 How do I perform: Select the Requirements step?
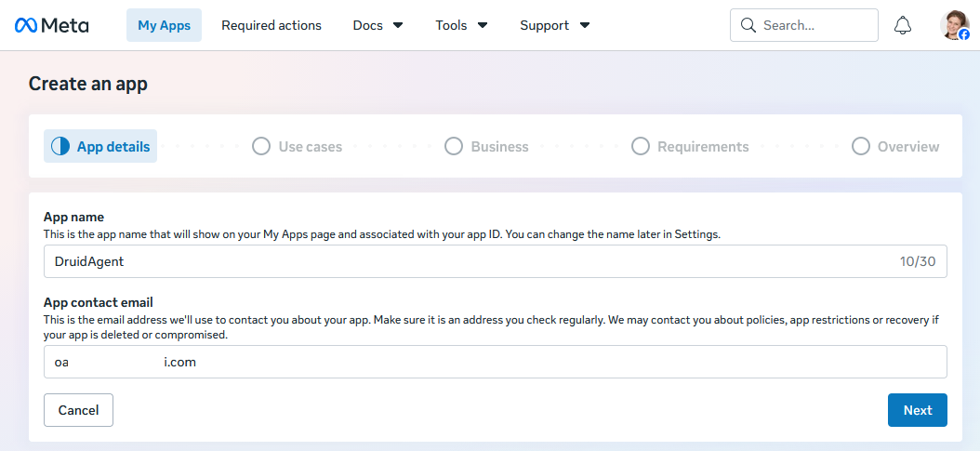690,146
